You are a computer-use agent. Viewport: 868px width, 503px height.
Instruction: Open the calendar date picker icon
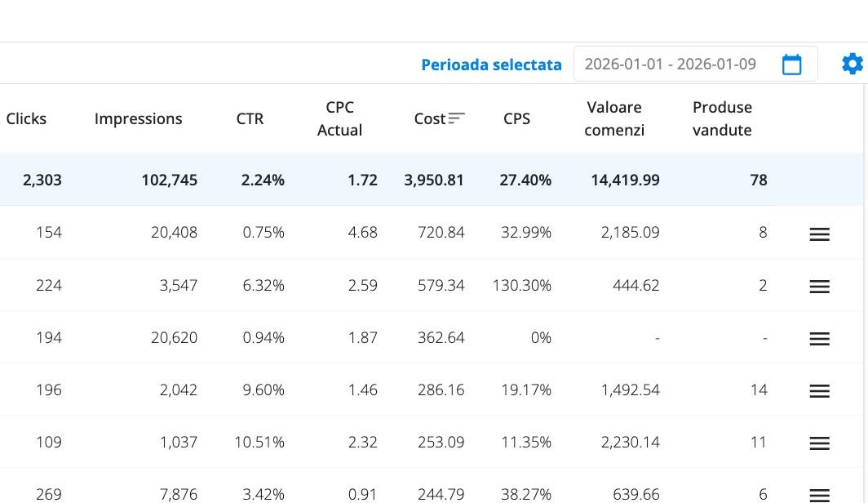coord(791,65)
